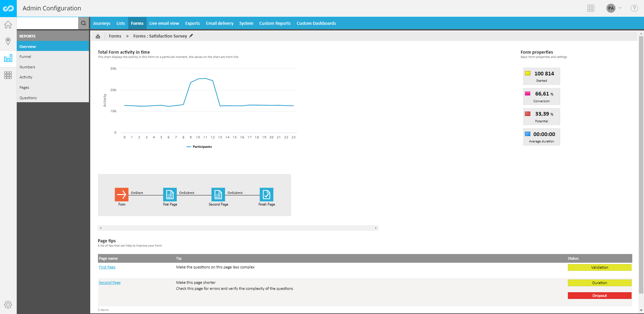Open the Live email view tab

click(164, 23)
